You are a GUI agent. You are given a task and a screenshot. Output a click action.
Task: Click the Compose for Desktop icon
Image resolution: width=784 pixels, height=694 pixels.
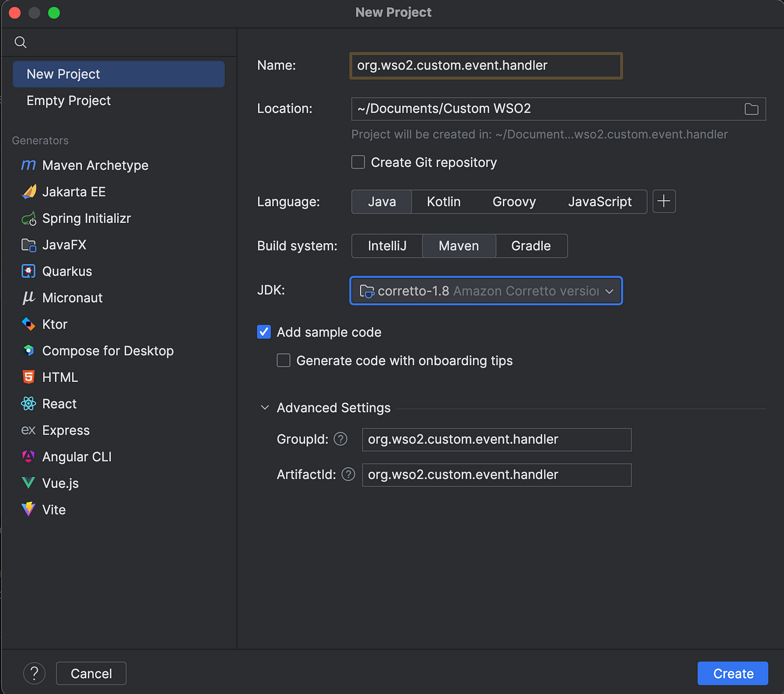tap(29, 351)
